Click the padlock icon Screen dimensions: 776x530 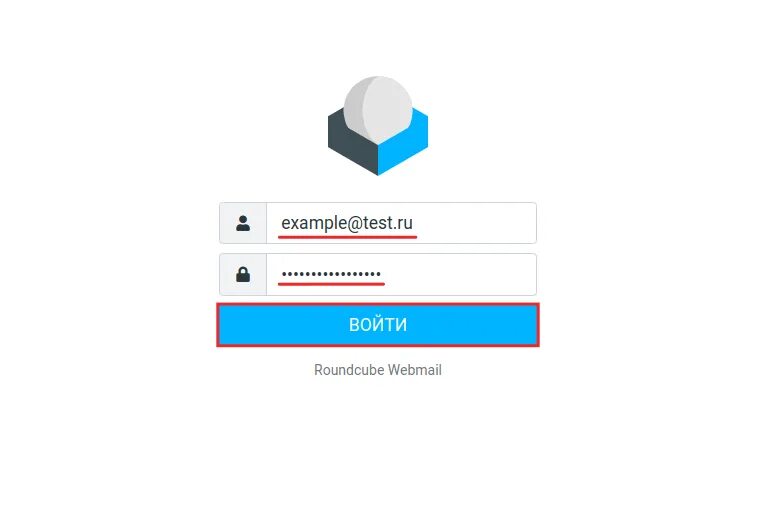coord(243,274)
